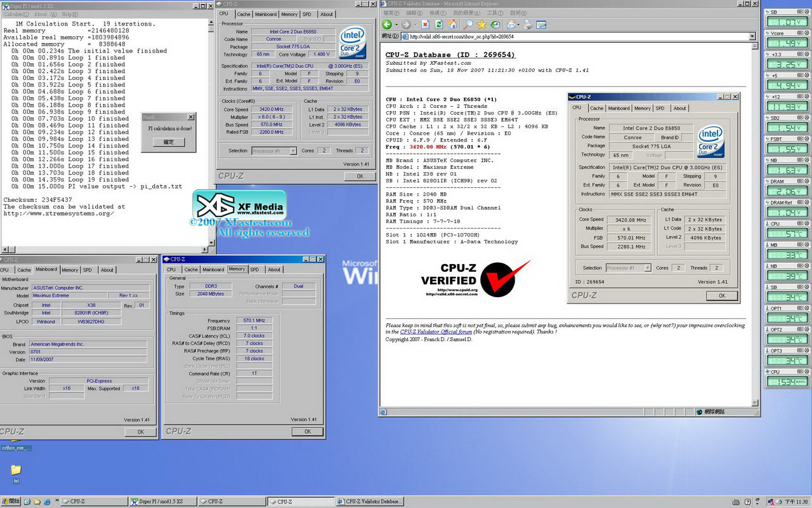Close the FSBT voltage monitor widget
Viewport: 812px width, 508px height.
(807, 138)
